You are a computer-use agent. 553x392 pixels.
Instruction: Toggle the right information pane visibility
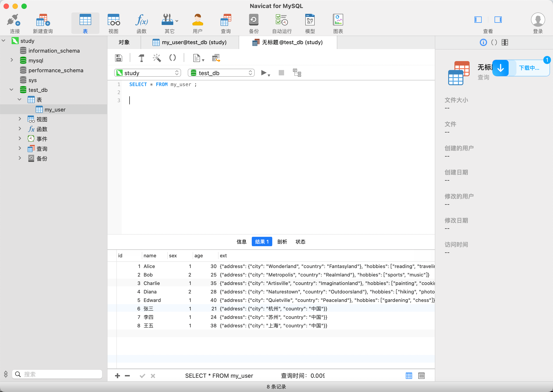[x=498, y=20]
